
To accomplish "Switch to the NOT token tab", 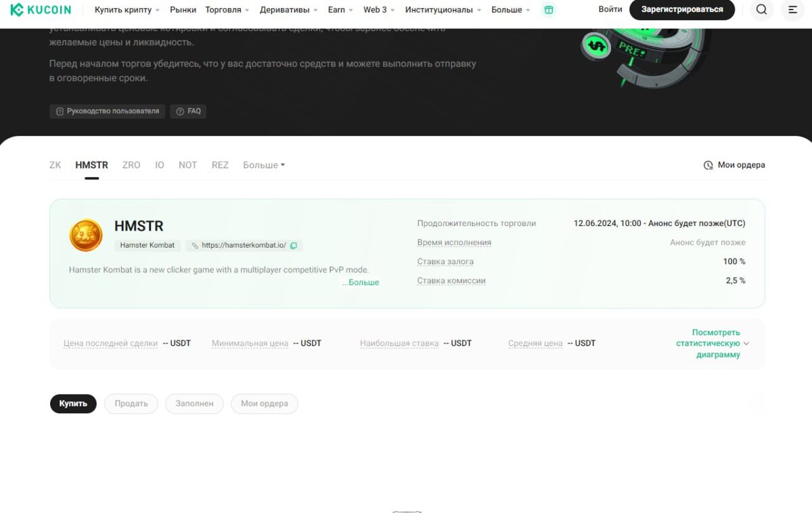I will click(187, 165).
